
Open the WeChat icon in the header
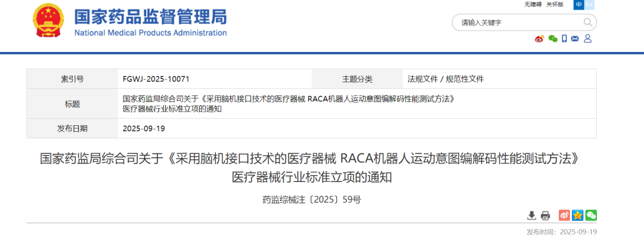pyautogui.click(x=553, y=39)
